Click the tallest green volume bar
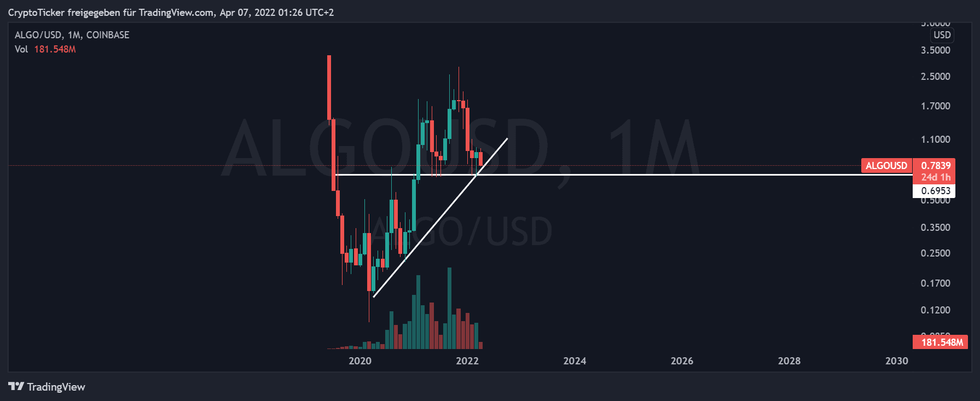The image size is (980, 401). click(x=449, y=309)
